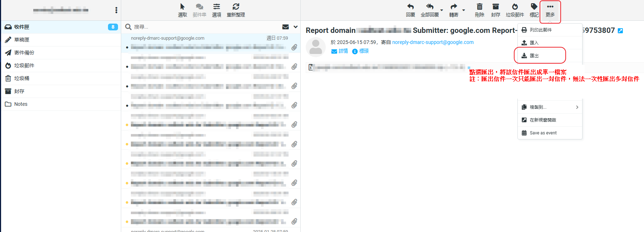
Task: Click the attachment file icon in message body
Action: pyautogui.click(x=311, y=67)
